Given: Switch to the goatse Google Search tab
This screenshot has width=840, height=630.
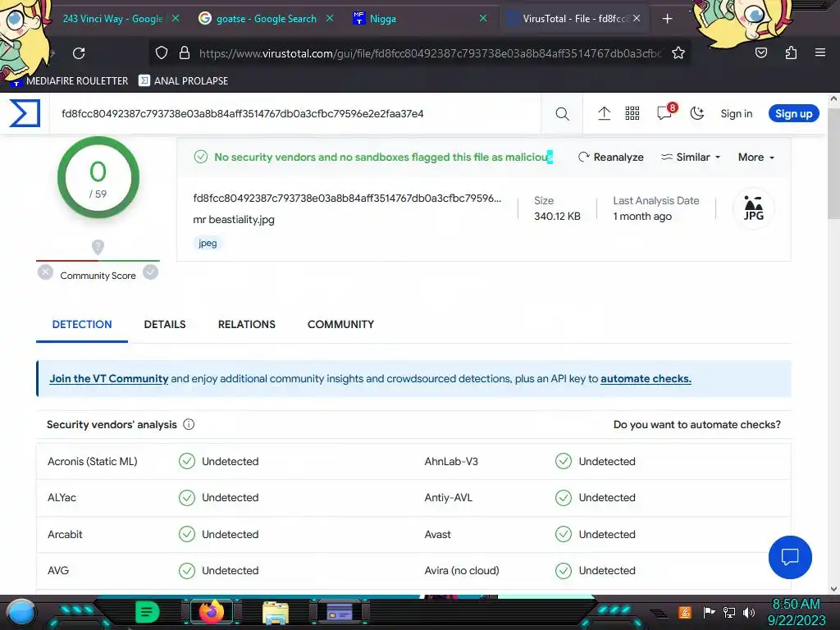Looking at the screenshot, I should 267,19.
